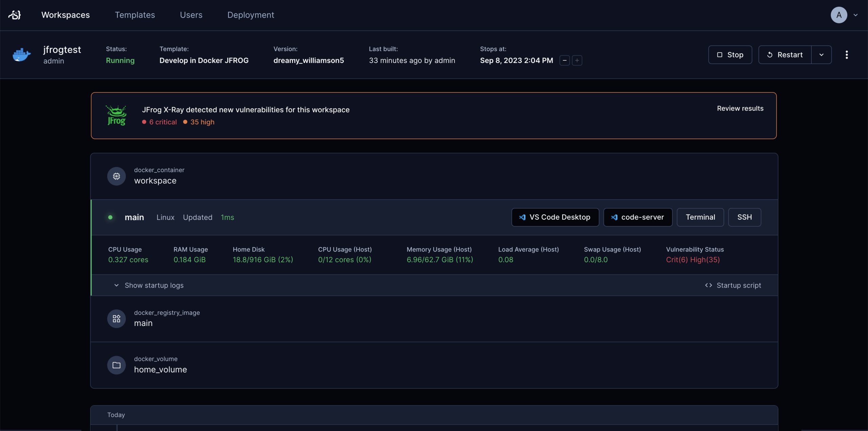The width and height of the screenshot is (868, 431).
Task: Click Vulnerability Status Crit(6) High(35)
Action: [x=693, y=260]
